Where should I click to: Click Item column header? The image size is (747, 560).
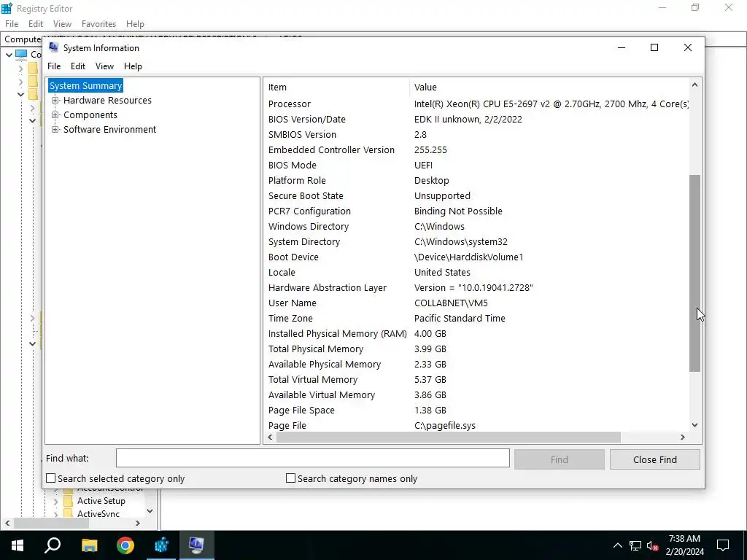click(336, 87)
